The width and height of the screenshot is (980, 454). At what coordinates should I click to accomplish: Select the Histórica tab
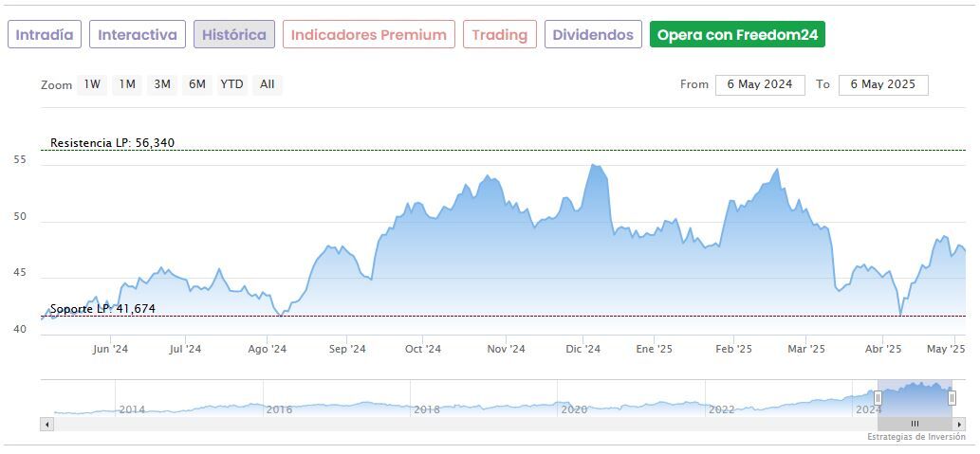234,35
